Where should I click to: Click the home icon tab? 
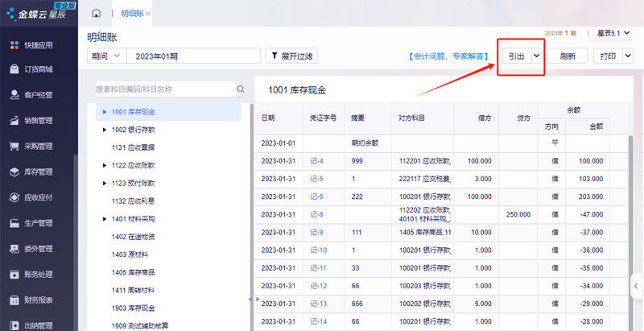(x=97, y=14)
